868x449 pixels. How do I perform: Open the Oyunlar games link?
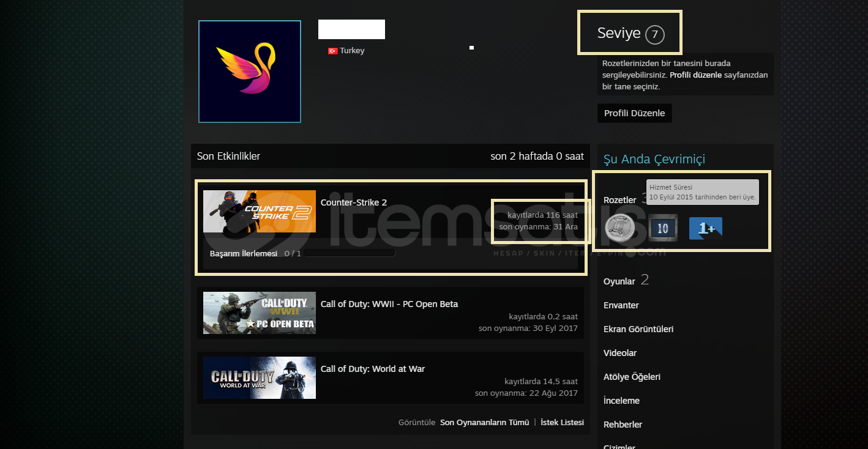(619, 281)
